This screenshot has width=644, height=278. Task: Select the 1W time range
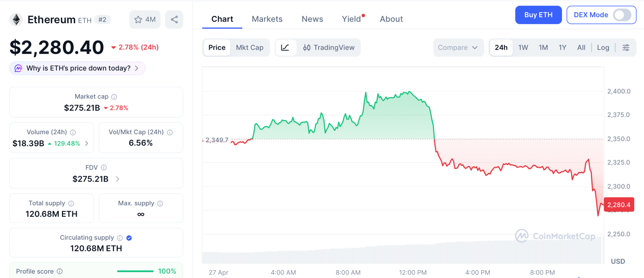(x=523, y=47)
